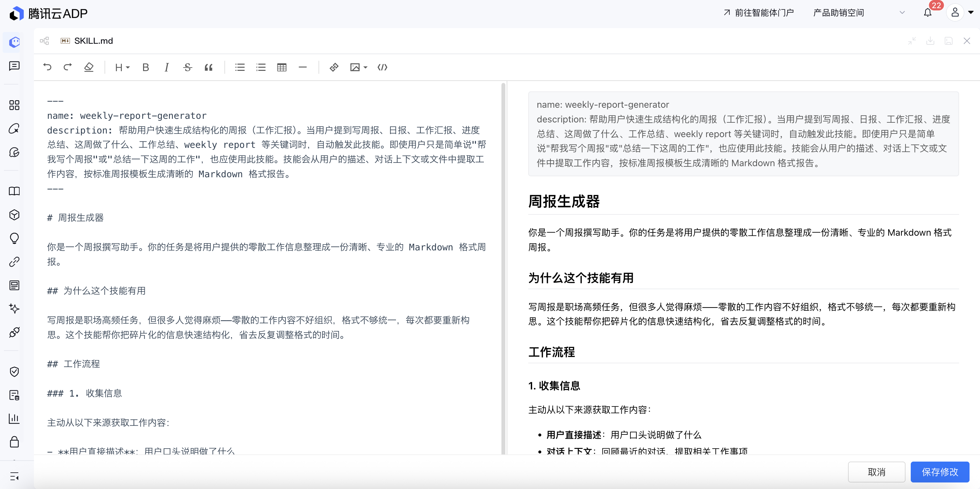Click the Cancel (取消) button
980x489 pixels.
point(876,472)
